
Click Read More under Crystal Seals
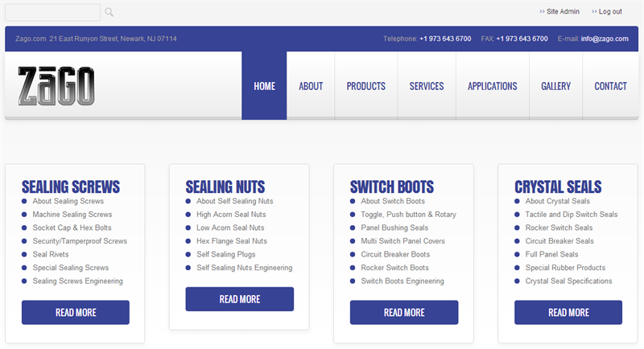[568, 313]
